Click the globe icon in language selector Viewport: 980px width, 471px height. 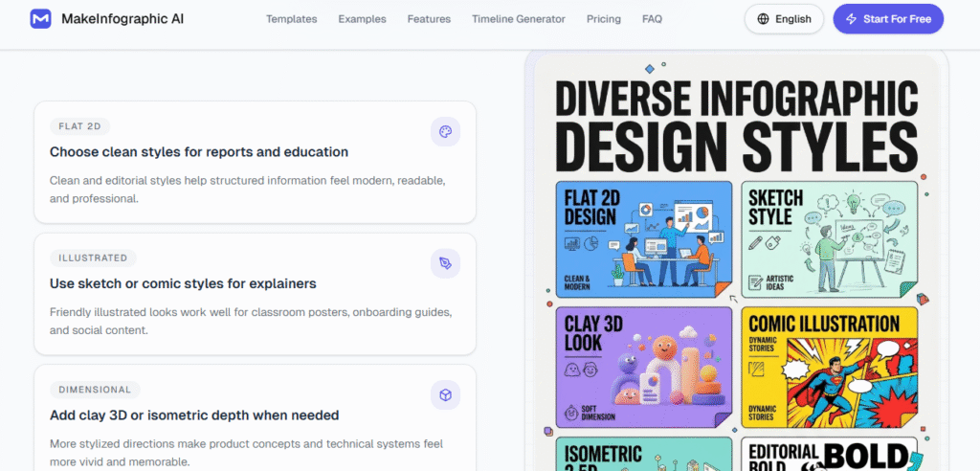[x=763, y=19]
